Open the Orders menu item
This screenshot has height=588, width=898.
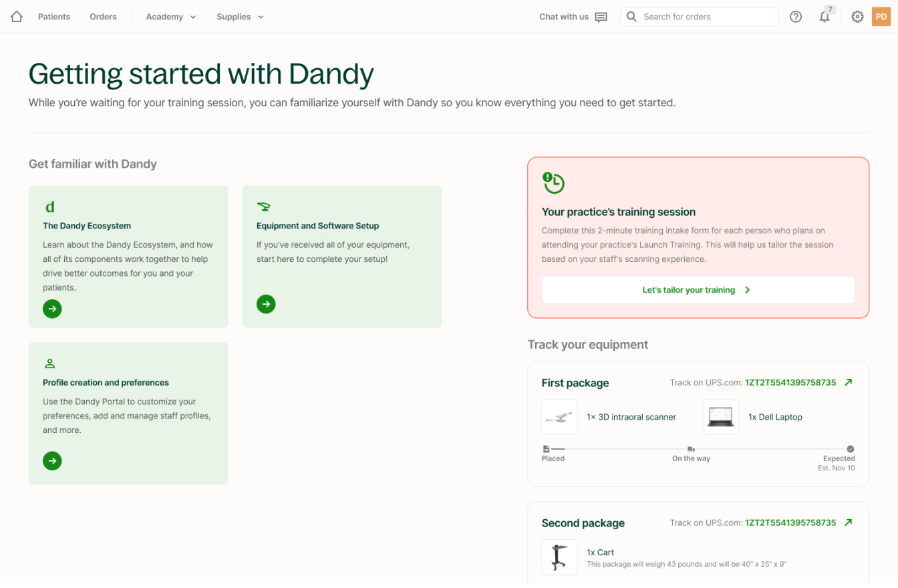click(x=103, y=16)
